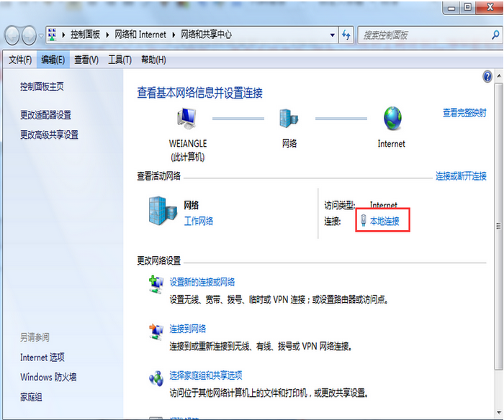Open 更改适配器设置
The image size is (504, 420).
click(45, 114)
